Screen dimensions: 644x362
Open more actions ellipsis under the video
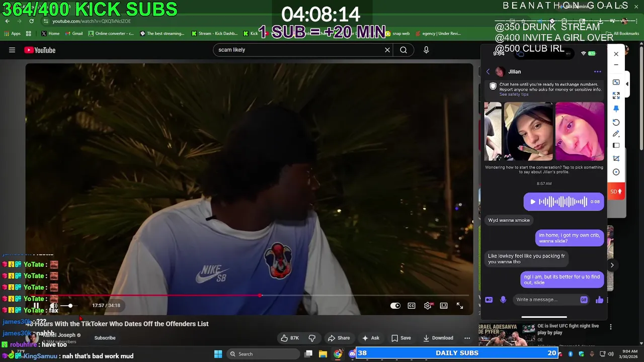point(467,338)
